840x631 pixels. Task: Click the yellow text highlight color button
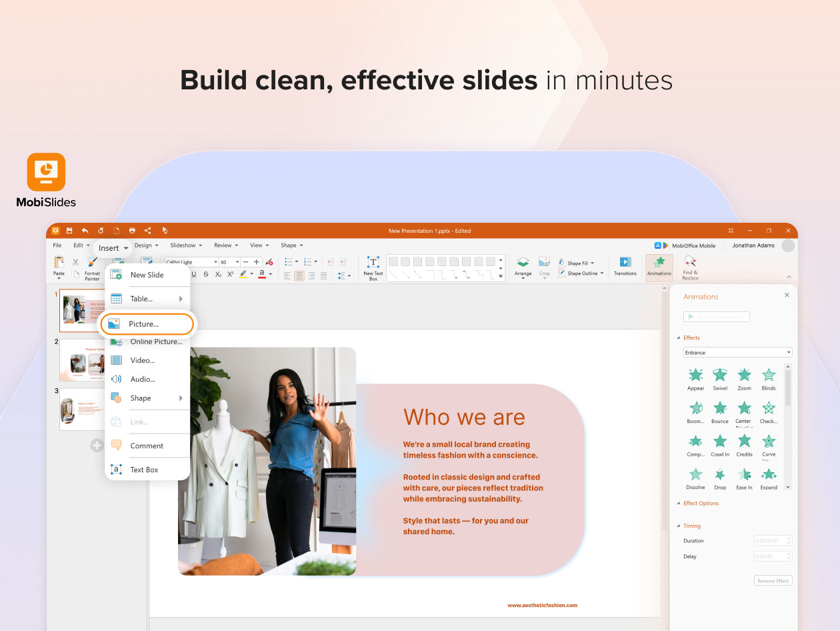point(243,274)
